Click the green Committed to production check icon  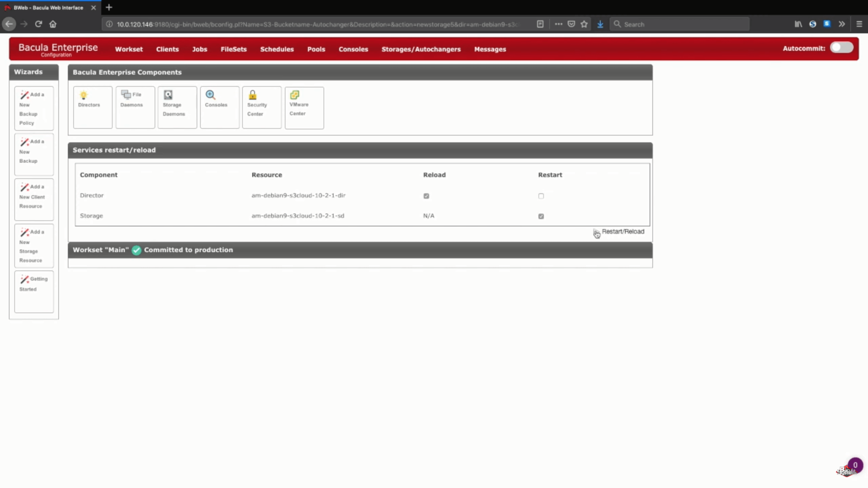point(137,250)
